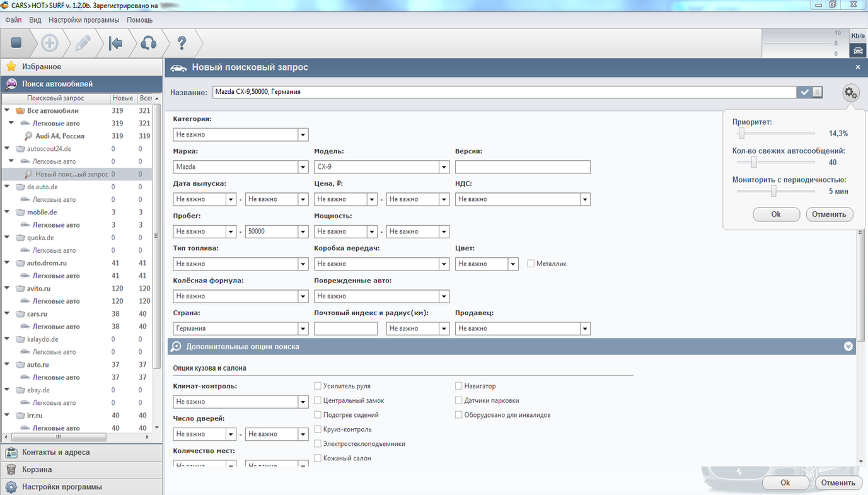Click the car icon below Kb/s
The image size is (868, 495).
(x=858, y=50)
